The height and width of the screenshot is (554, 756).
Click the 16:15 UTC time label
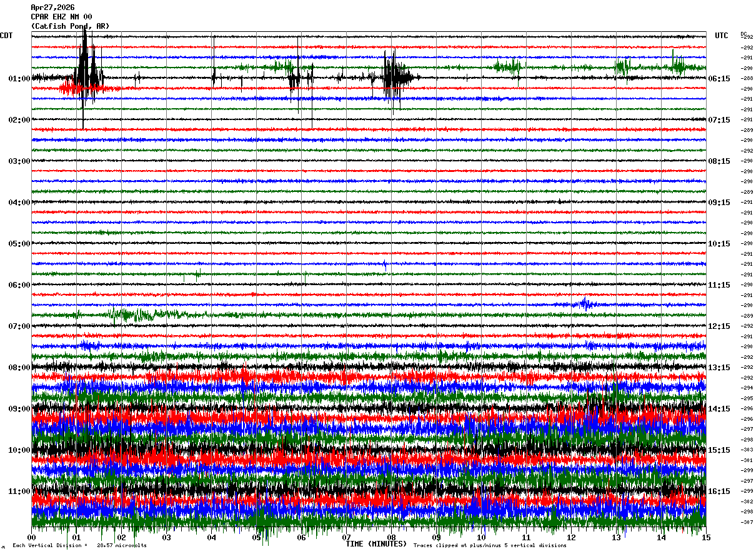tap(719, 491)
